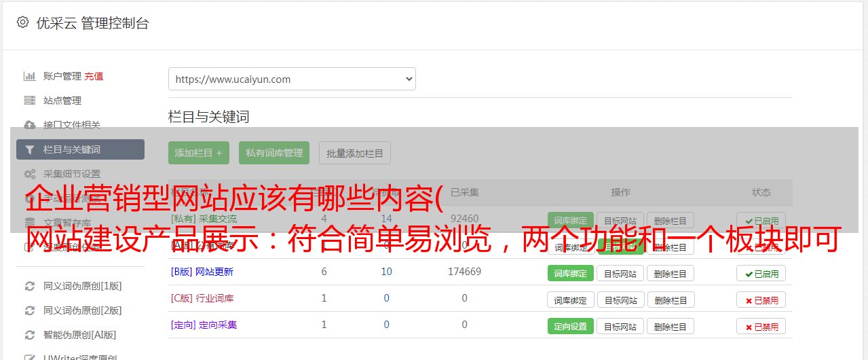Click green 词库绑定 in the 网站更新 row
The image size is (868, 360).
click(x=571, y=273)
